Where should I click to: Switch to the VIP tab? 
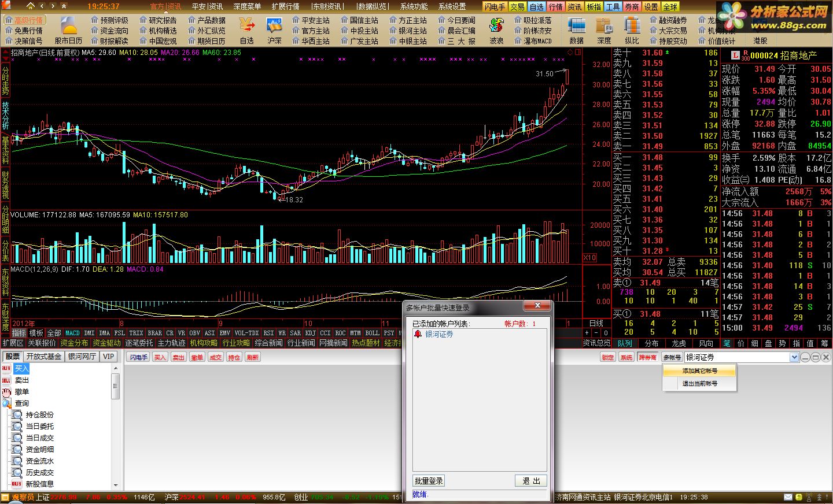click(109, 357)
